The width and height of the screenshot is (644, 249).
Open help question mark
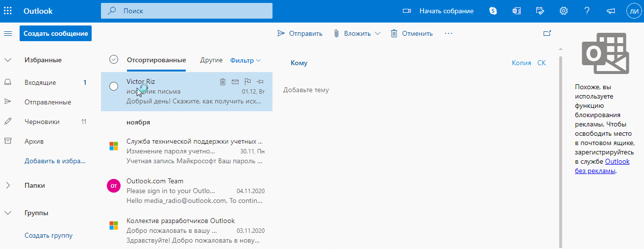point(587,11)
